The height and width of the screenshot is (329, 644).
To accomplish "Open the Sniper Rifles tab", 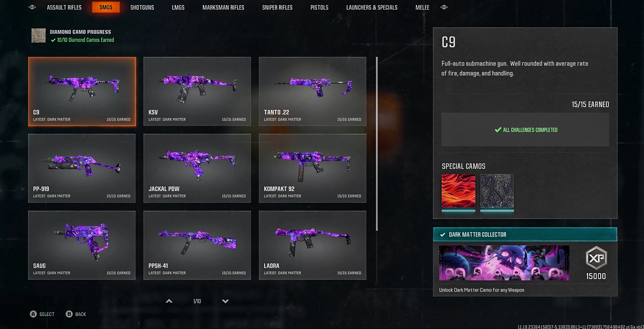I will pos(277,8).
